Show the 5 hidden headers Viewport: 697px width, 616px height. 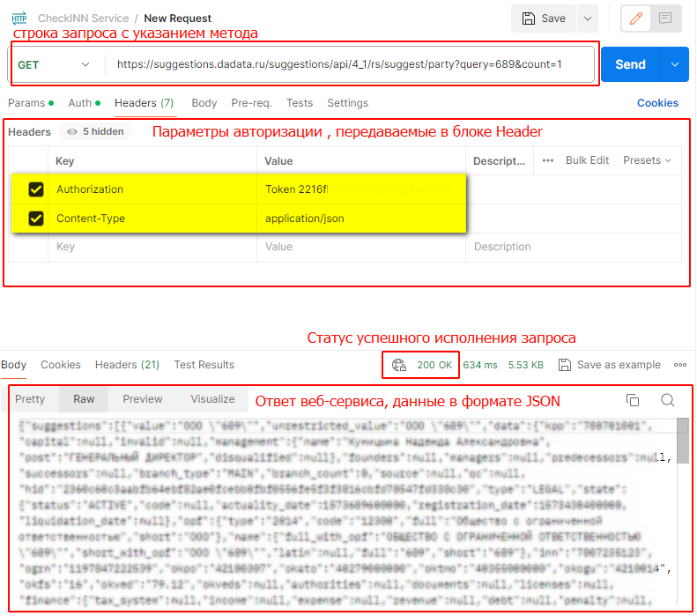coord(95,132)
